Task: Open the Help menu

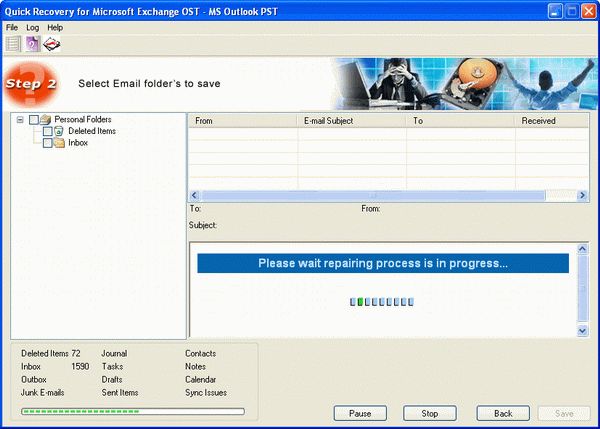Action: 55,28
